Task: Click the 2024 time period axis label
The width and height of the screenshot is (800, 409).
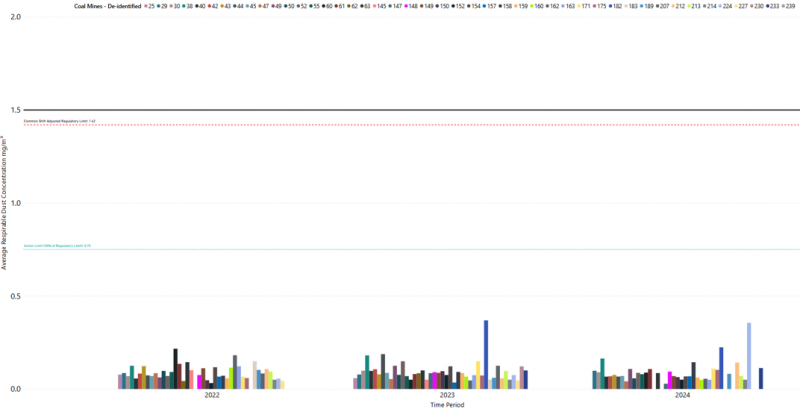Action: point(682,396)
